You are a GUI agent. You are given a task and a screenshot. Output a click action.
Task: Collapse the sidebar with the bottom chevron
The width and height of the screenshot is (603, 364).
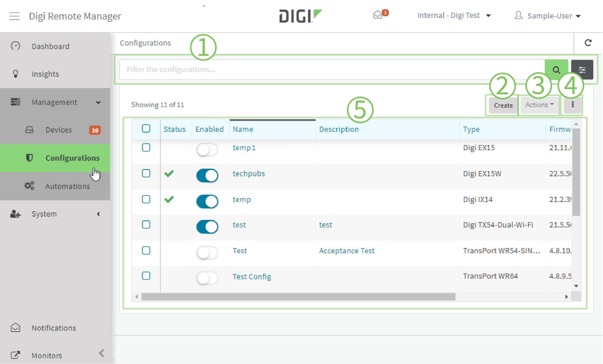point(102,353)
